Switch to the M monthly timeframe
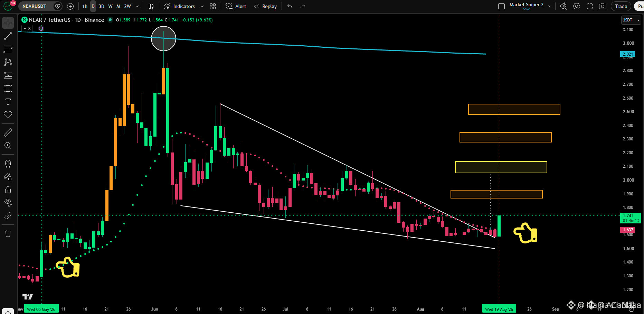The image size is (644, 314). pyautogui.click(x=118, y=6)
